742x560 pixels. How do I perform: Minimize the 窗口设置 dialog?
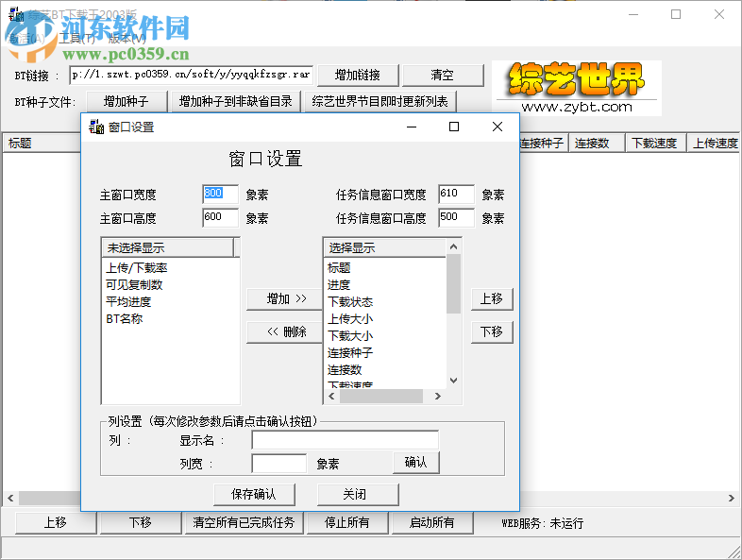click(x=412, y=127)
